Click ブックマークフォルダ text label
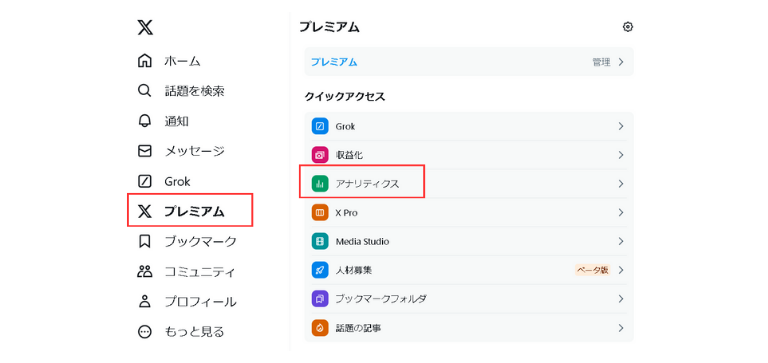Screen dimensions: 768x363 [x=381, y=299]
